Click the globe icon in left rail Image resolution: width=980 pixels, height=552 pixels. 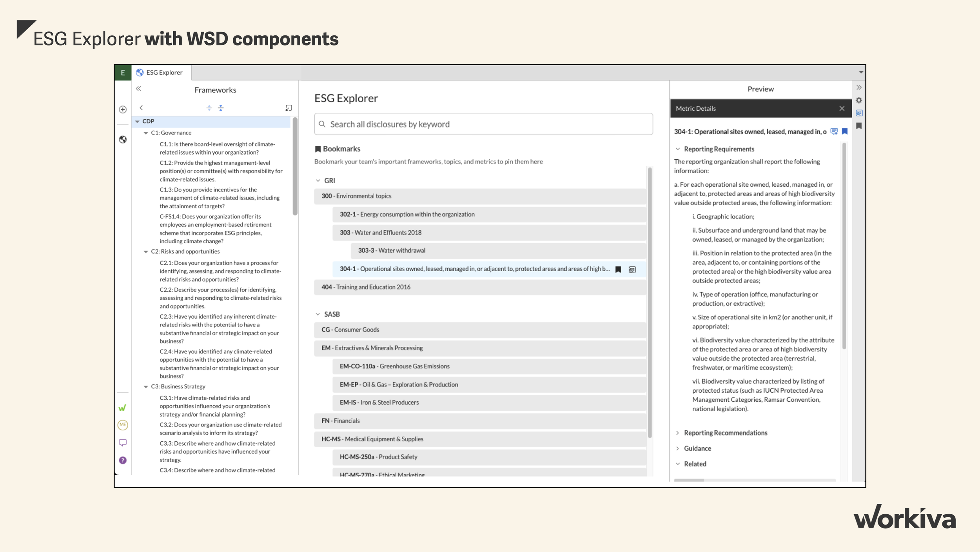tap(123, 139)
